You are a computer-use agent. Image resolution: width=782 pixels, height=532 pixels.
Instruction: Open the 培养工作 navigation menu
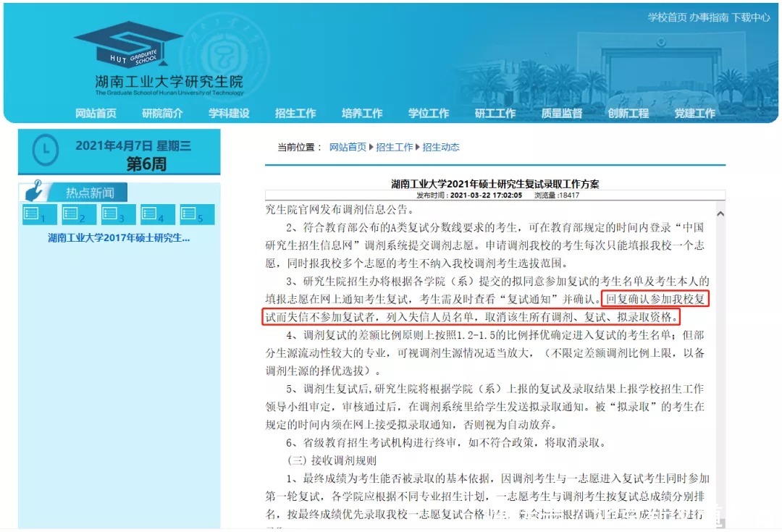(361, 114)
